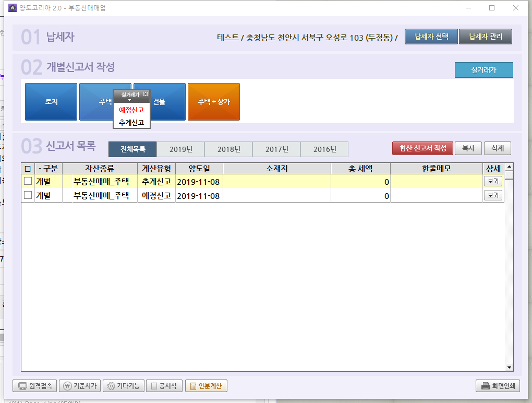The height and width of the screenshot is (403, 532).
Task: Open the 공서식 forms button
Action: click(164, 386)
